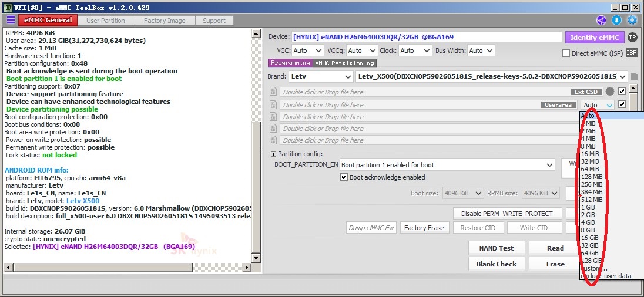Image resolution: width=644 pixels, height=297 pixels.
Task: Open the blue gear settings icon
Action: point(632,20)
